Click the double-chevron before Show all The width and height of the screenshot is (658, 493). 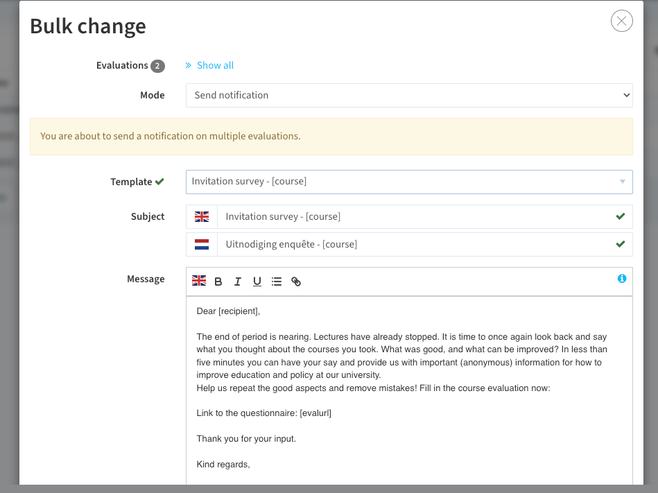click(188, 65)
